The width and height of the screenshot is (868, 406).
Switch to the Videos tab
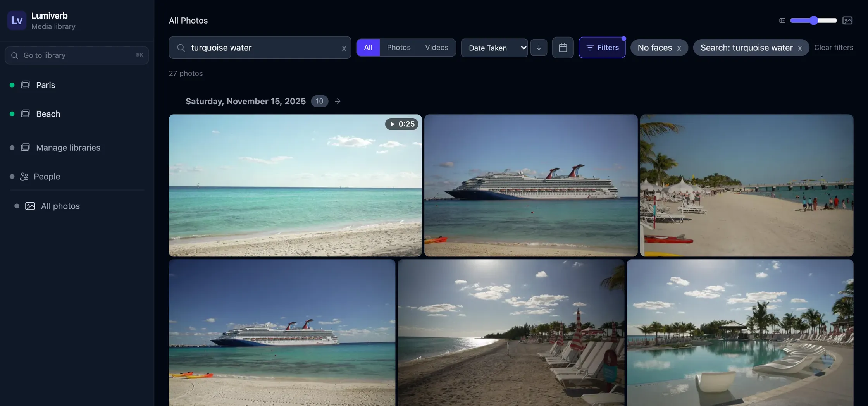(437, 48)
